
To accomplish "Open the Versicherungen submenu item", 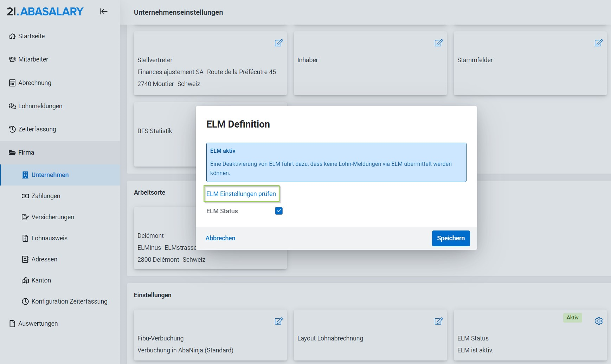I will coord(52,217).
